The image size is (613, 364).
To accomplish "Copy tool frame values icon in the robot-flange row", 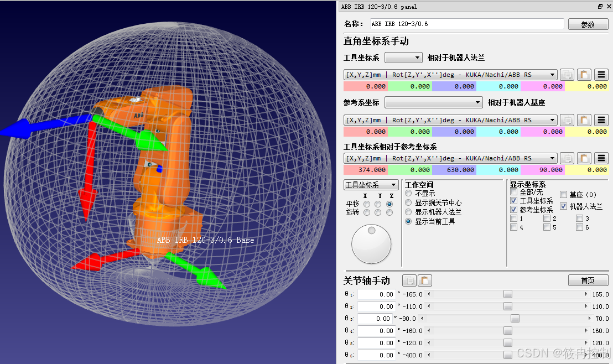I will point(567,75).
